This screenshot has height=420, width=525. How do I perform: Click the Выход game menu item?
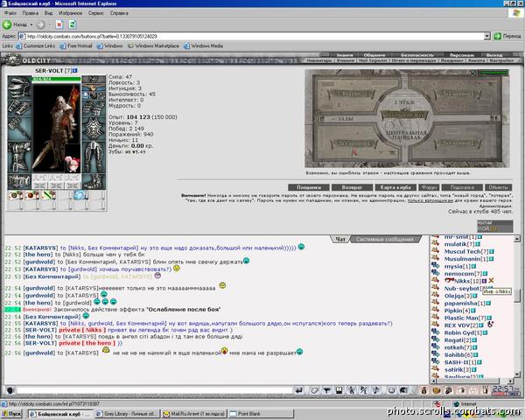pos(494,55)
